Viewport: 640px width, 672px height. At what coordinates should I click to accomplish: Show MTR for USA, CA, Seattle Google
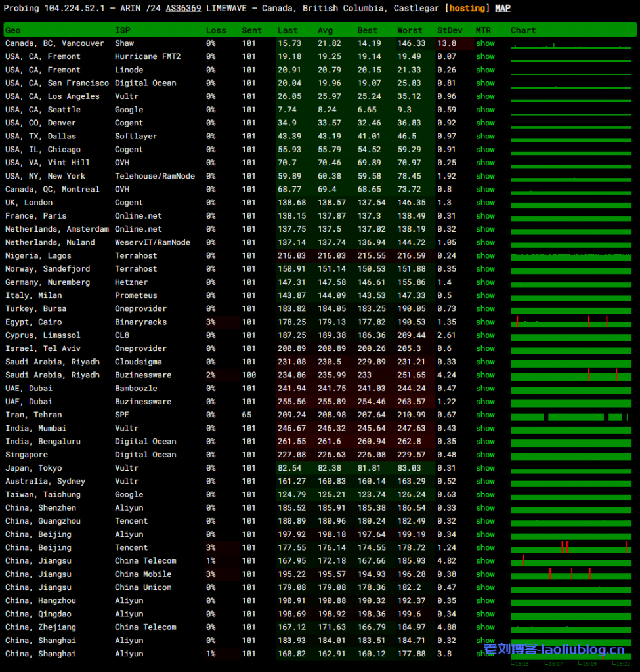click(485, 110)
